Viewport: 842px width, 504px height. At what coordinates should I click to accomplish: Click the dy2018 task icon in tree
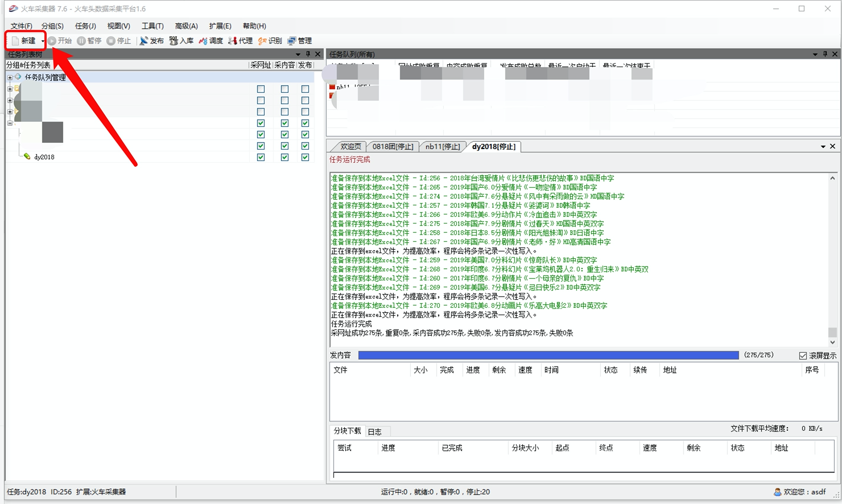(27, 156)
